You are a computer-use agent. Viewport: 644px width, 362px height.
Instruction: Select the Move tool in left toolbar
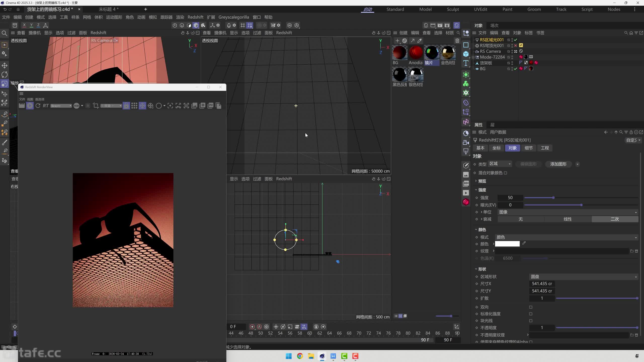(x=5, y=65)
